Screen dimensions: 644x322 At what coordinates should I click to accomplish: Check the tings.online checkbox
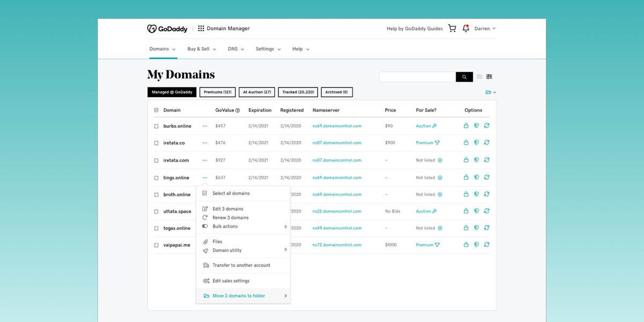click(156, 178)
